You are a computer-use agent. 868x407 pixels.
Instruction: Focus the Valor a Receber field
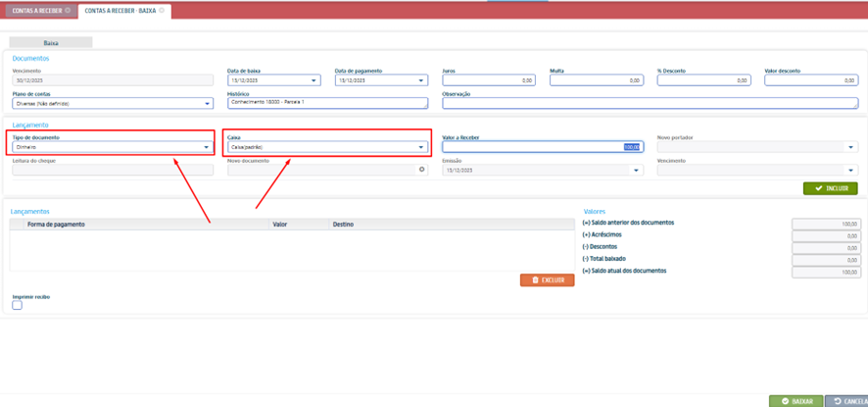pos(541,147)
